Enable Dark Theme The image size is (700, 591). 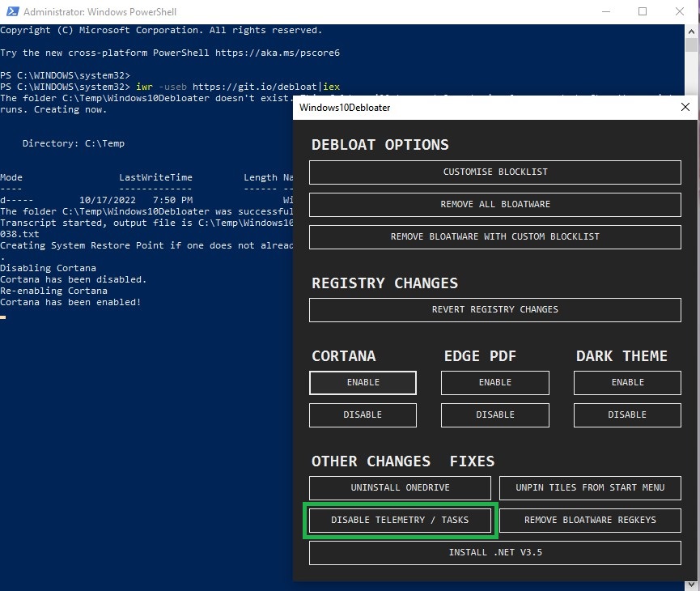627,382
